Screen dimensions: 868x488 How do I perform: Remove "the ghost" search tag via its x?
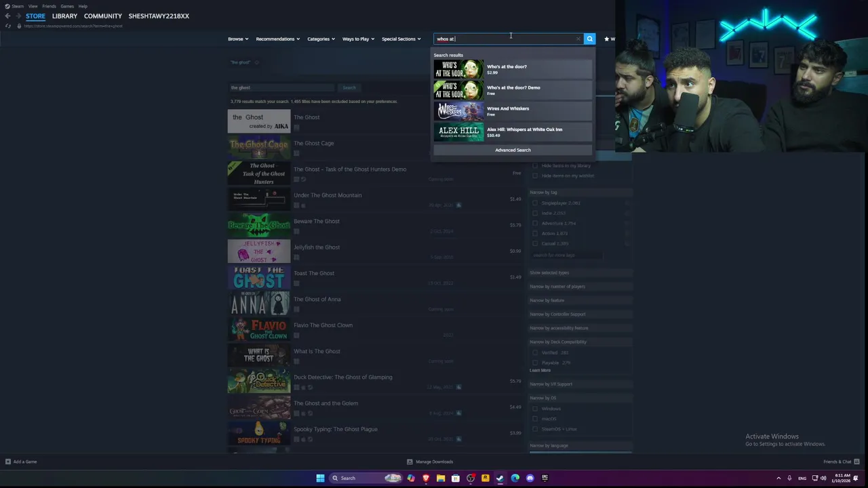(x=256, y=62)
